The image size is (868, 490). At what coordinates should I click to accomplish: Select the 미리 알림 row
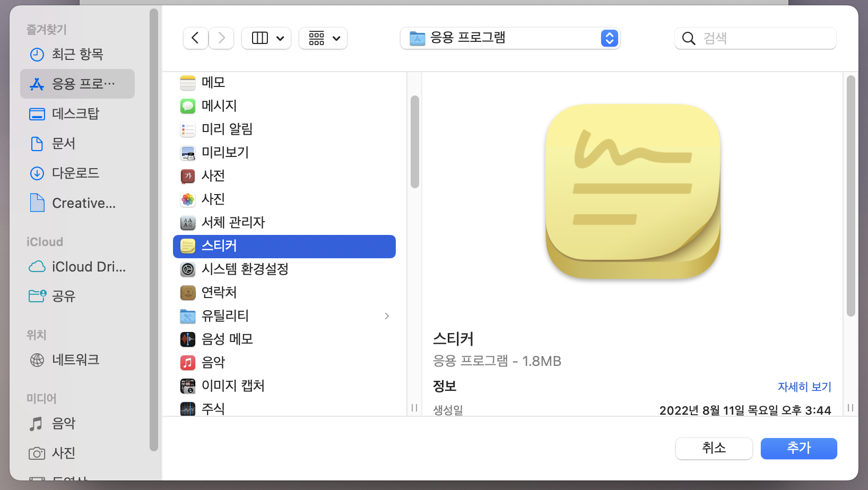point(284,129)
